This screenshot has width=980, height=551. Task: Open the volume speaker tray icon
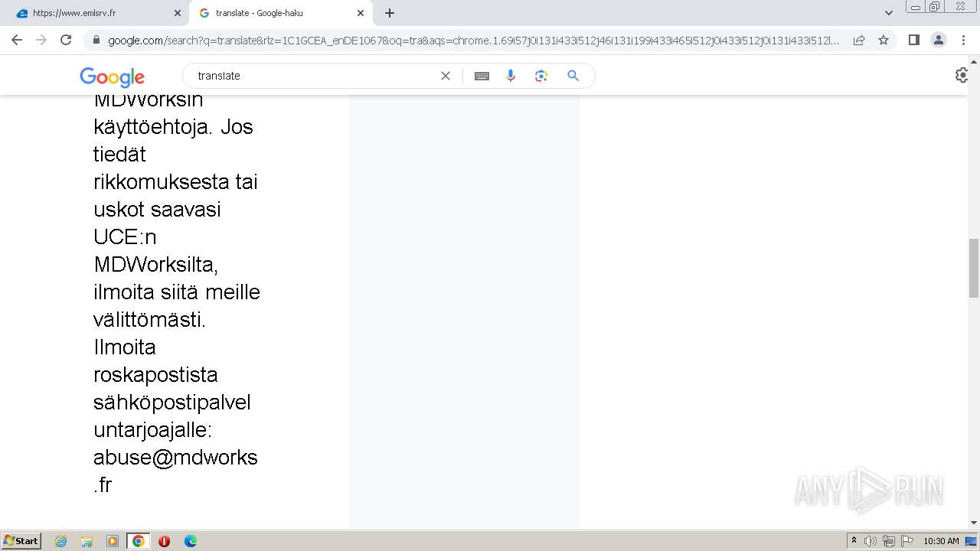pos(871,541)
